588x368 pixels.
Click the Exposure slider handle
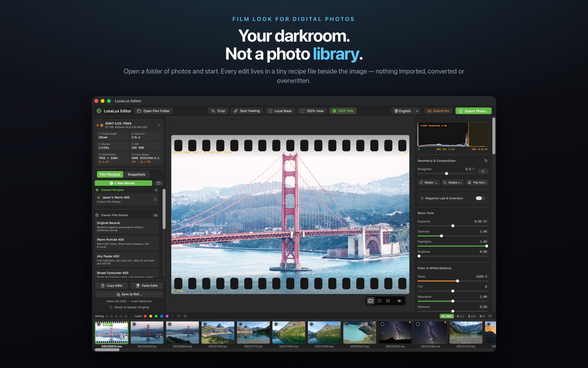click(453, 226)
